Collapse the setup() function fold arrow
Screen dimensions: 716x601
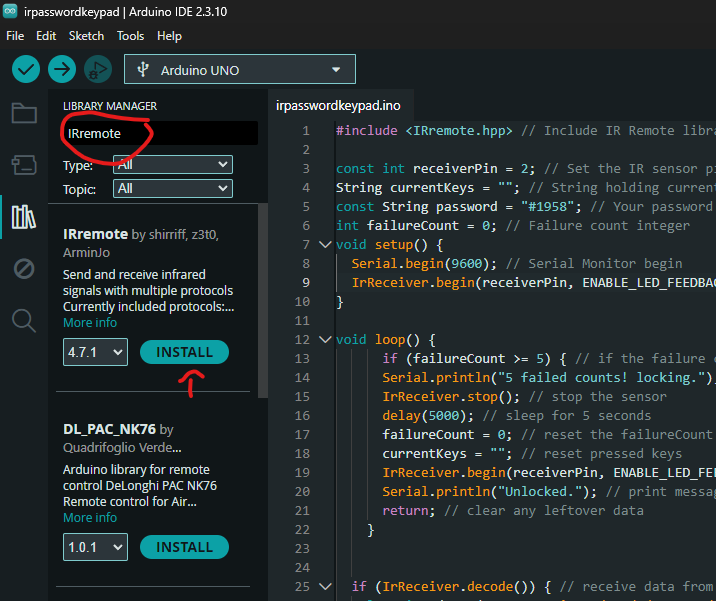[x=325, y=245]
